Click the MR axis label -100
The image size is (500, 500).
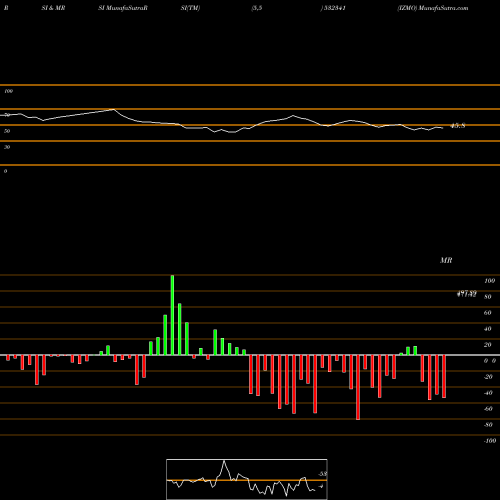(x=490, y=441)
